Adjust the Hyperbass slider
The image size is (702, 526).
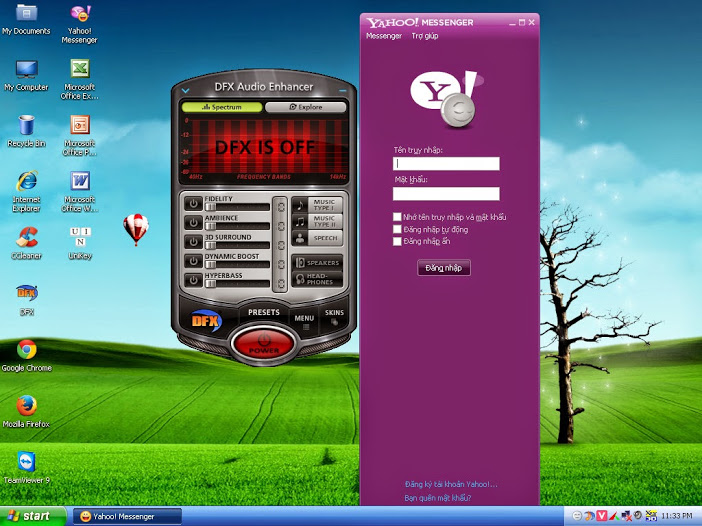tap(237, 284)
